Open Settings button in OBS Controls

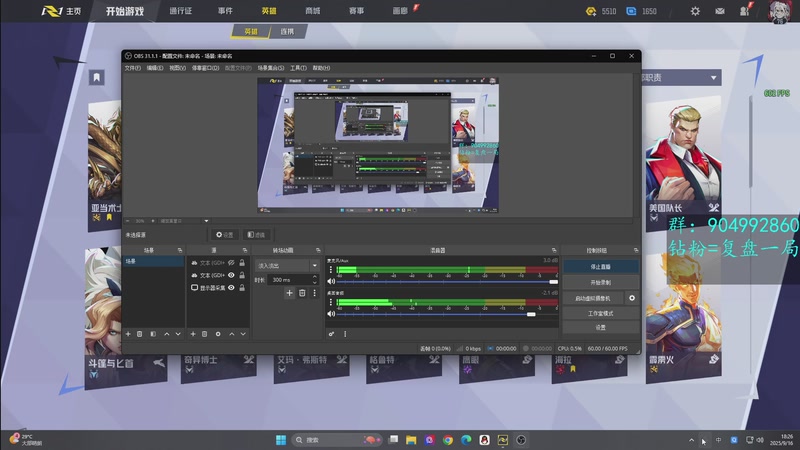(601, 328)
